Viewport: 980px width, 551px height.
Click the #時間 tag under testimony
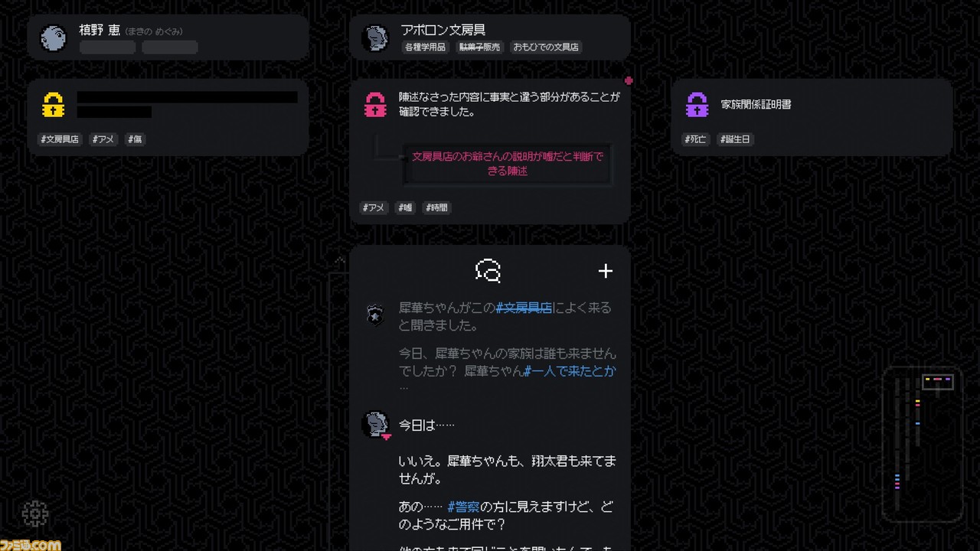pyautogui.click(x=437, y=207)
